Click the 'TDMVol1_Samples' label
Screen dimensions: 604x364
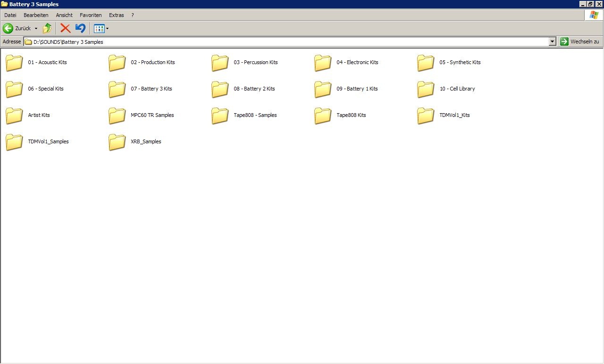point(48,141)
